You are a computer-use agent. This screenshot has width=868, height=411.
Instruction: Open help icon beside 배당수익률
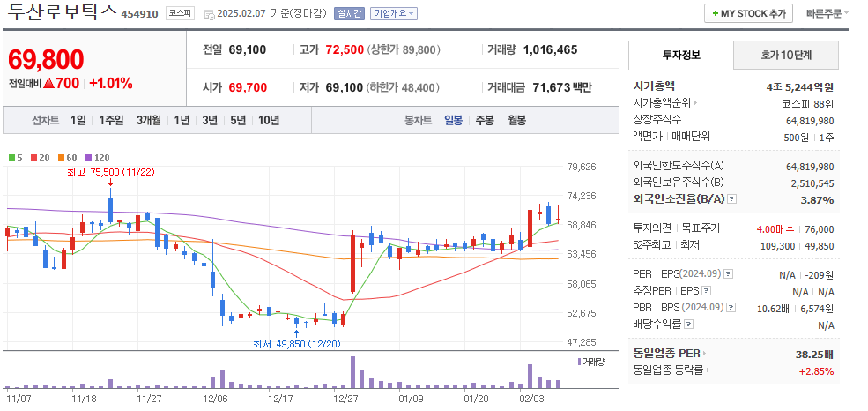(688, 324)
